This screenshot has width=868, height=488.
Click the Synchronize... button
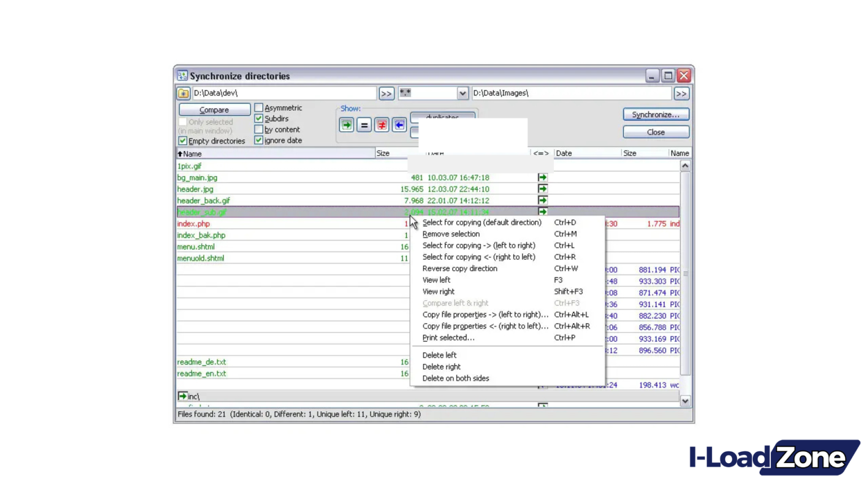pyautogui.click(x=656, y=115)
